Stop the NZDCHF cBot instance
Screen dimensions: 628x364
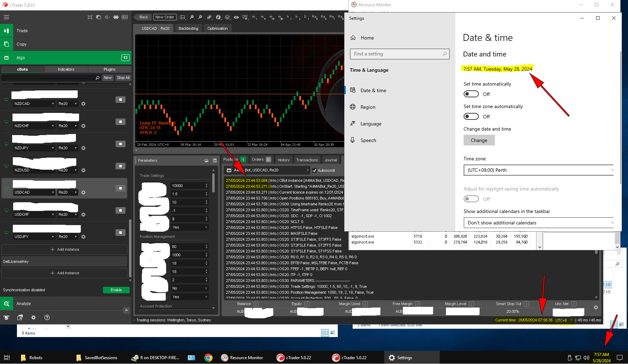(120, 122)
